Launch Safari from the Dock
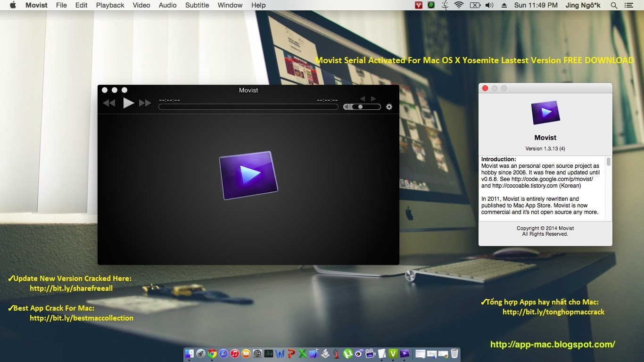Image resolution: width=644 pixels, height=362 pixels. click(223, 354)
